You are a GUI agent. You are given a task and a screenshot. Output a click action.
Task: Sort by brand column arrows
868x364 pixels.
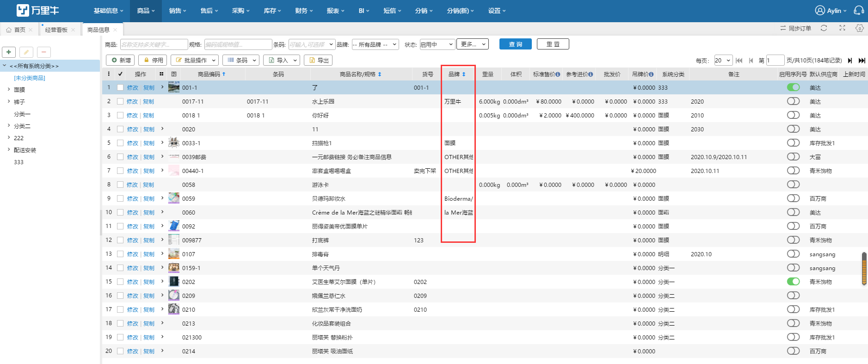click(464, 74)
